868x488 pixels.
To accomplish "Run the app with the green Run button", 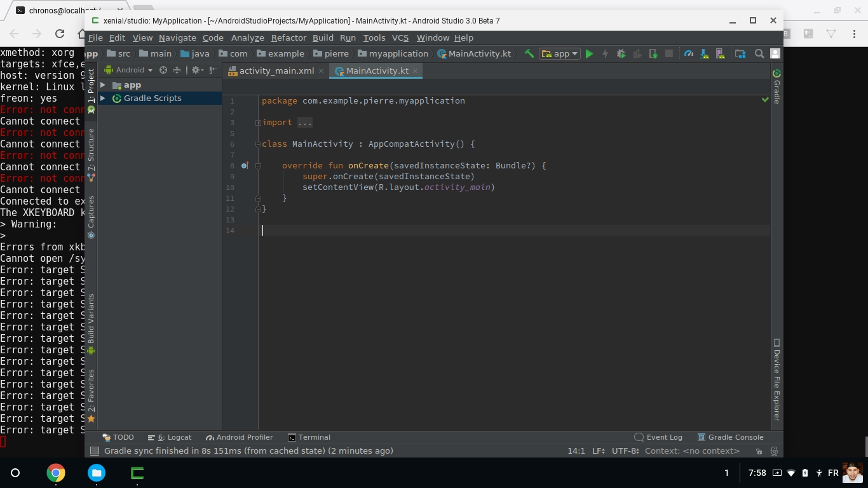I will point(589,53).
